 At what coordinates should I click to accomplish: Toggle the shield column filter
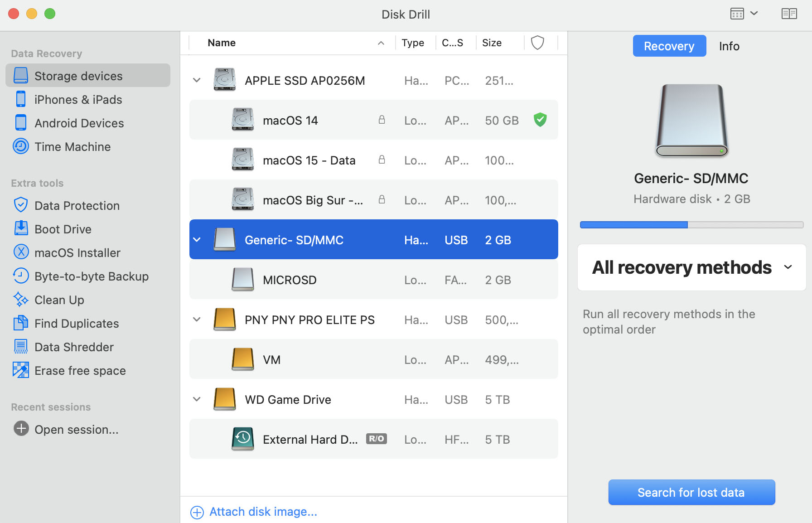click(538, 43)
